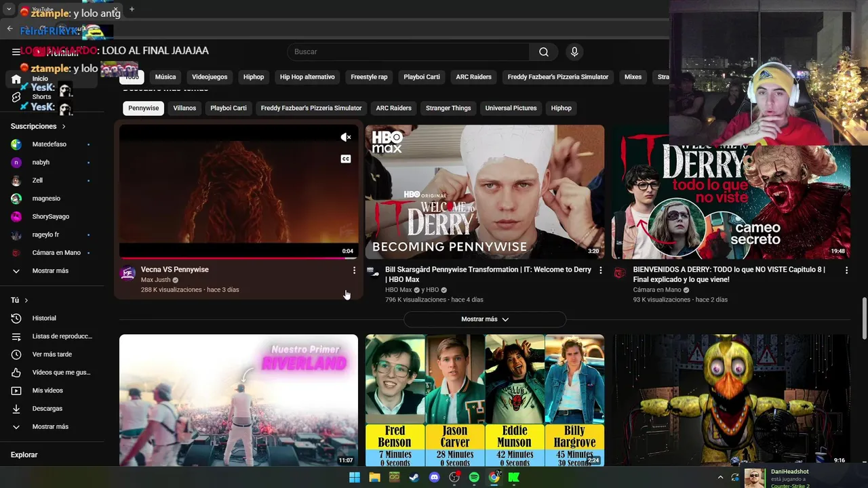Select the Stranger Things topic chip
The width and height of the screenshot is (868, 488).
[x=448, y=108]
